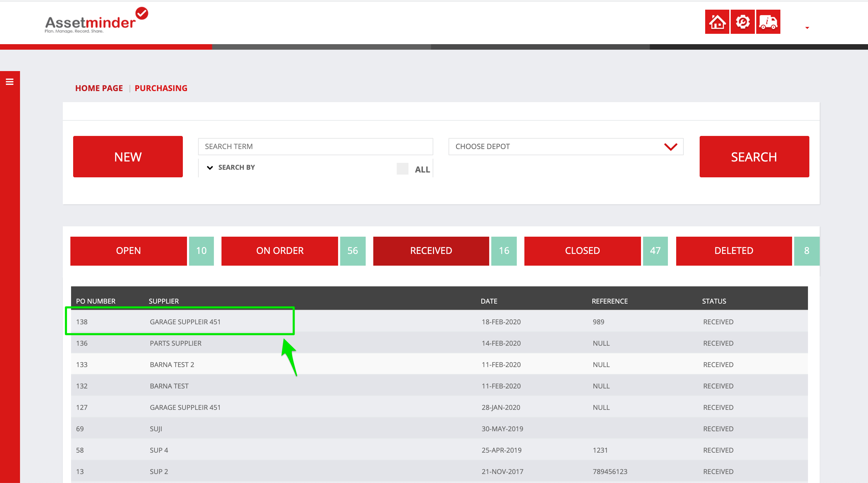This screenshot has height=483, width=868.
Task: Sort by REFERENCE column header
Action: pos(610,301)
